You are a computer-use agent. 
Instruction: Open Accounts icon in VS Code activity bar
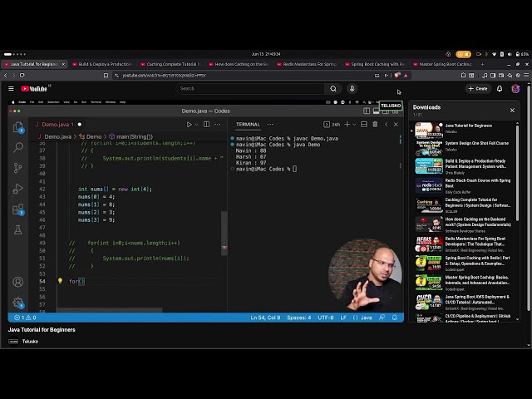pos(18,282)
